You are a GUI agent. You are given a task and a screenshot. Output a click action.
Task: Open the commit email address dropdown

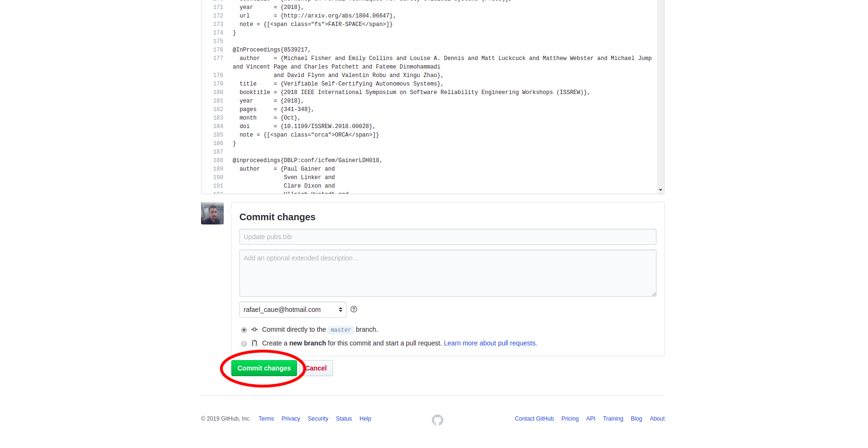293,310
